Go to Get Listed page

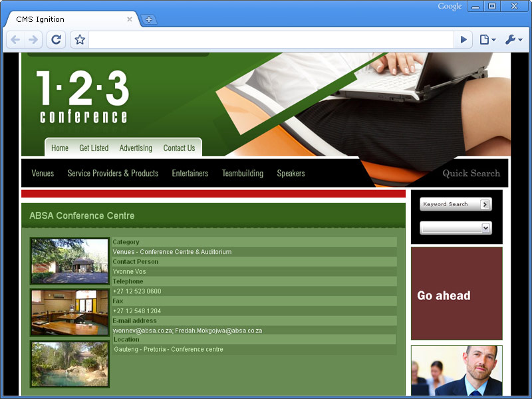coord(94,148)
